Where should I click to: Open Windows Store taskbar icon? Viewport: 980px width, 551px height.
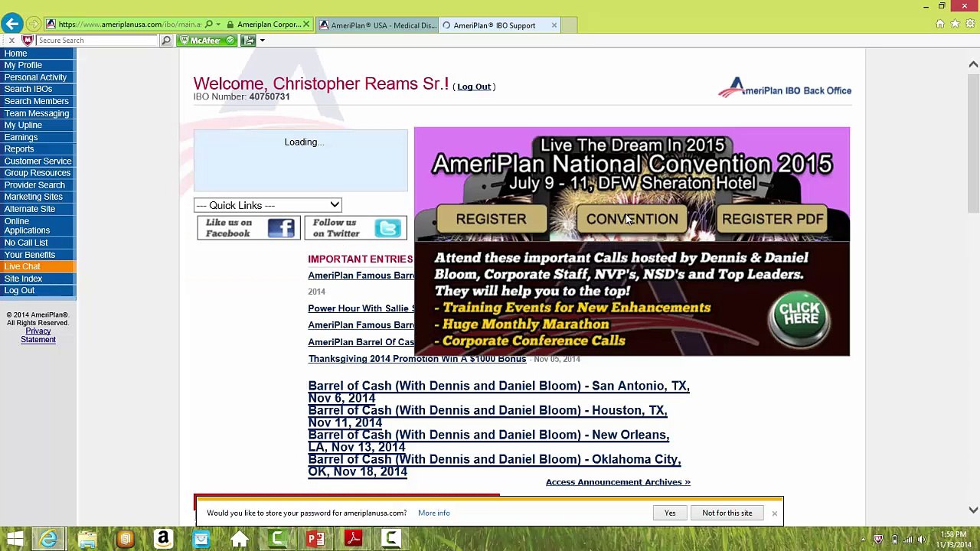201,540
